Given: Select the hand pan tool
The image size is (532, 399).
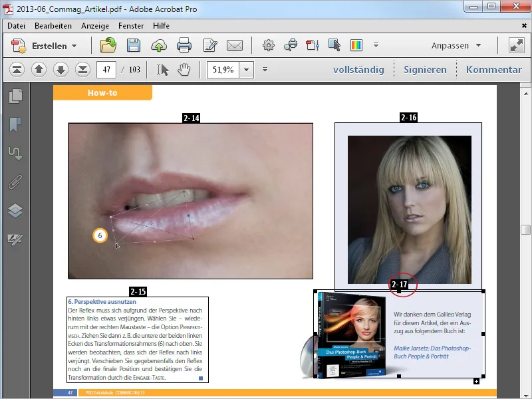Looking at the screenshot, I should click(184, 70).
